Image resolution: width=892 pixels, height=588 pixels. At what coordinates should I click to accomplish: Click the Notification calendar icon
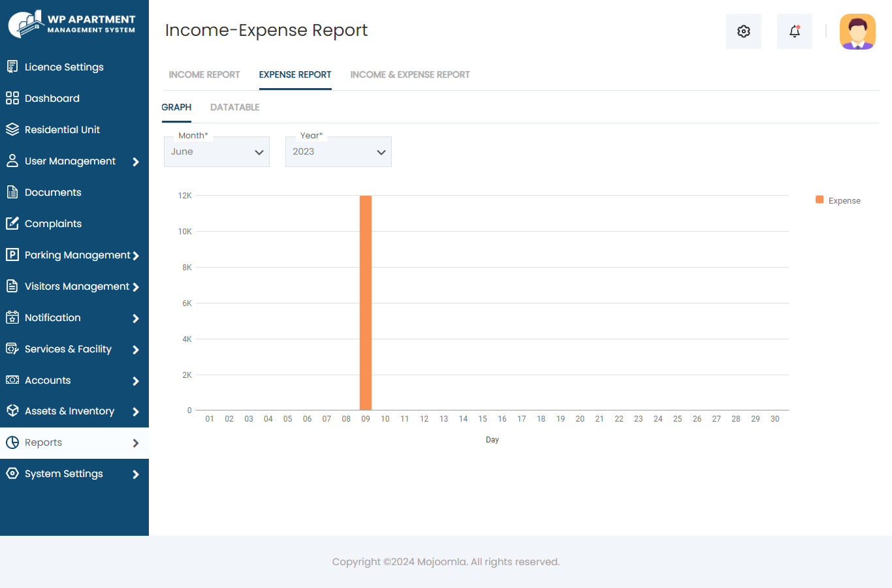coord(12,317)
